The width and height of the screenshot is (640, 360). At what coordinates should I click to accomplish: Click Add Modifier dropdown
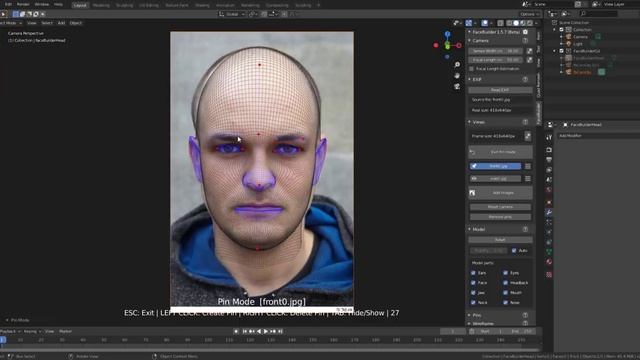pyautogui.click(x=598, y=136)
